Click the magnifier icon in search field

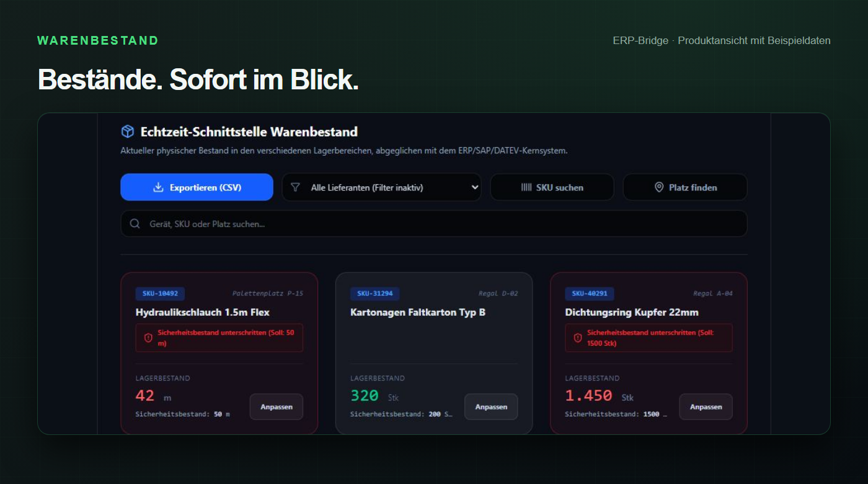[135, 224]
